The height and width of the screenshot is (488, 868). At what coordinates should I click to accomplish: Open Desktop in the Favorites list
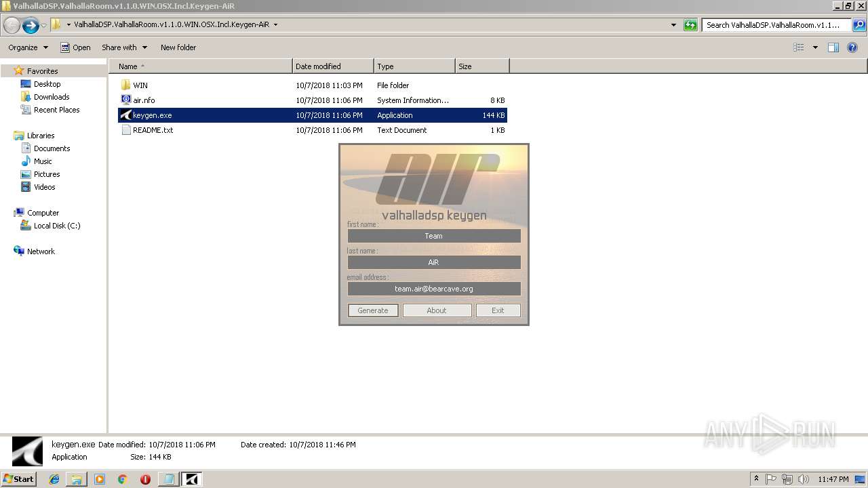47,84
